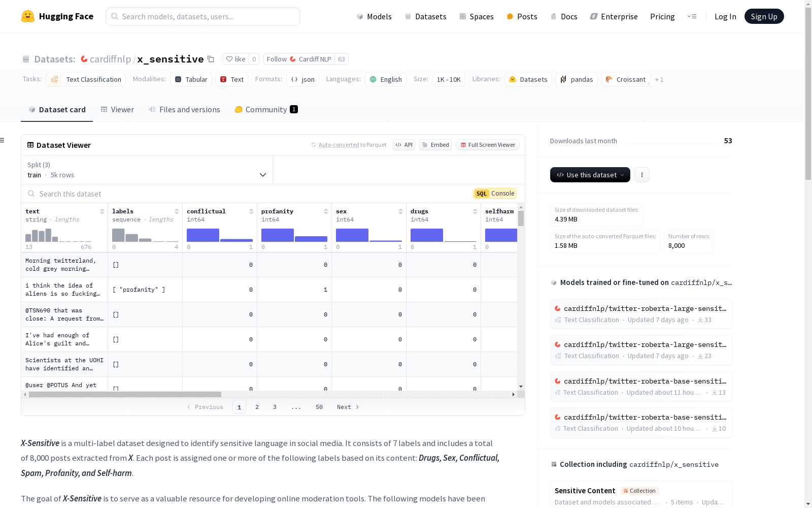Jump to page 50 of the dataset

(x=319, y=407)
